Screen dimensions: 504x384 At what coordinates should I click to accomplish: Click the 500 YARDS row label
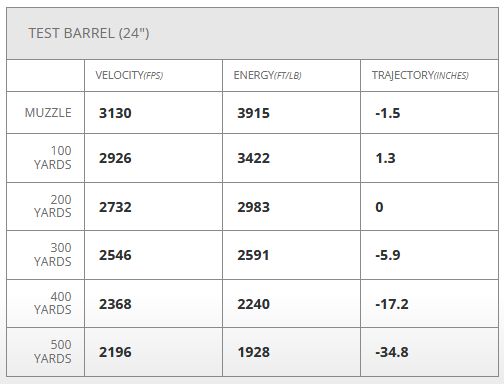coord(53,352)
